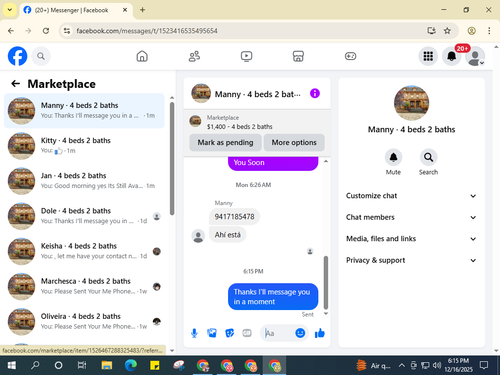
Task: Open the Kitty - 4 beds 2 baths conversation
Action: click(x=84, y=146)
